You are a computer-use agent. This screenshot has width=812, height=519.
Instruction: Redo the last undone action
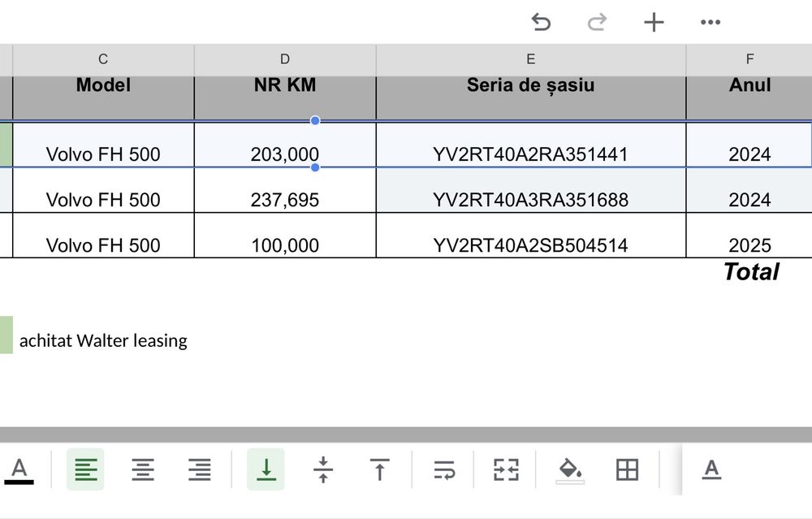597,22
